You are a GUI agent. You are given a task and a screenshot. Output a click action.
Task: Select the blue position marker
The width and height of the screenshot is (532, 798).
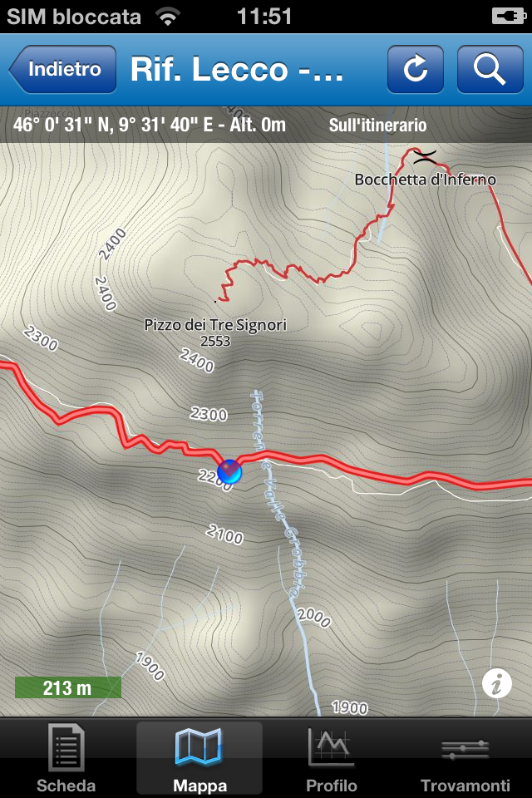point(229,471)
